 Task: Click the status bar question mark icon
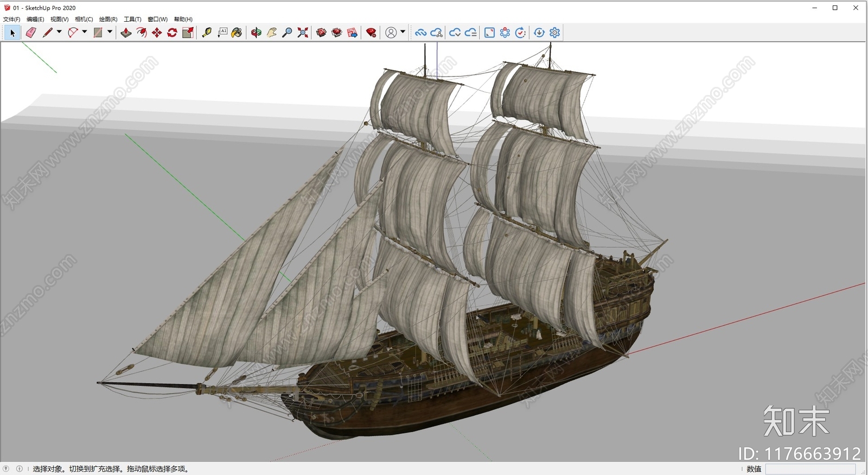[6, 468]
